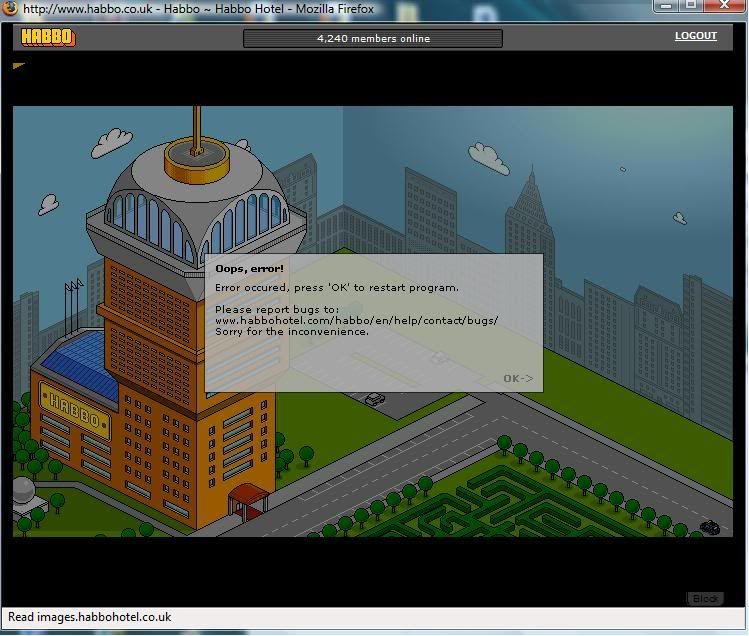Click the members online counter bar
Screen dimensions: 749x636
point(373,39)
